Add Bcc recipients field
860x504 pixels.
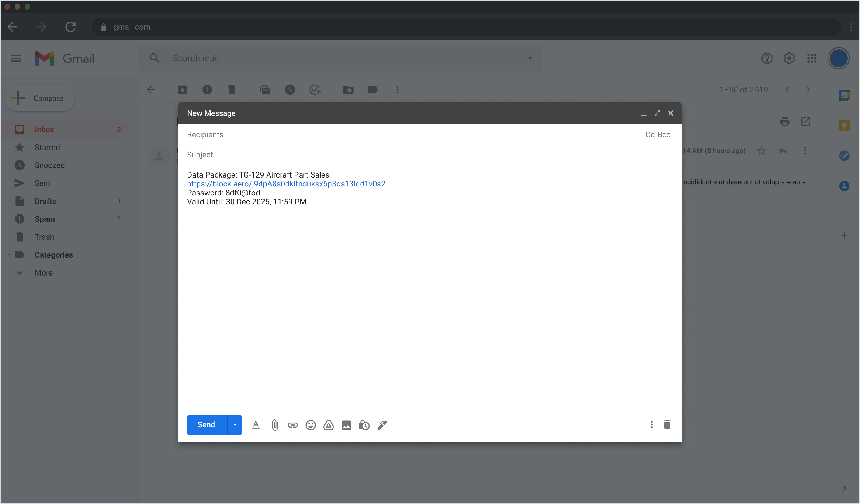664,134
